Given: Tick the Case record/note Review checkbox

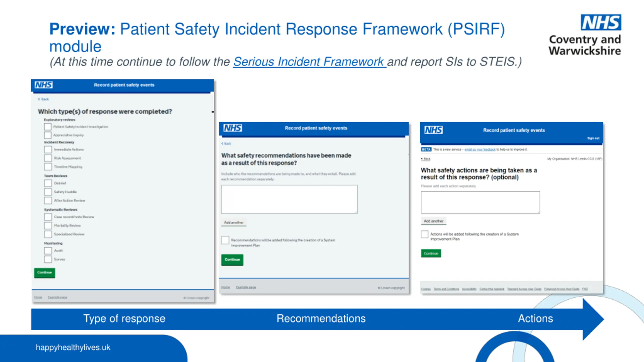Looking at the screenshot, I should click(48, 217).
